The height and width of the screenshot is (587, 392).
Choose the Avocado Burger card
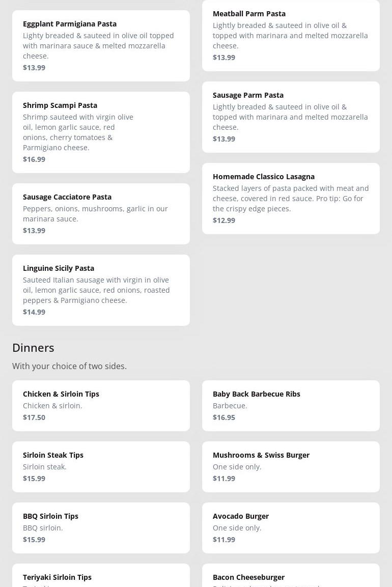pos(291,527)
